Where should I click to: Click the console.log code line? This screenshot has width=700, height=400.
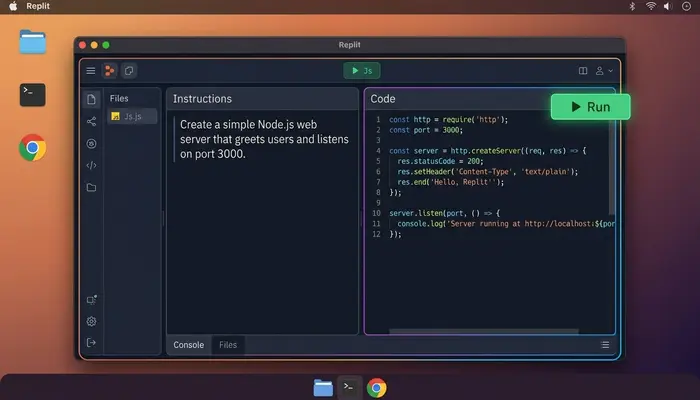[506, 224]
